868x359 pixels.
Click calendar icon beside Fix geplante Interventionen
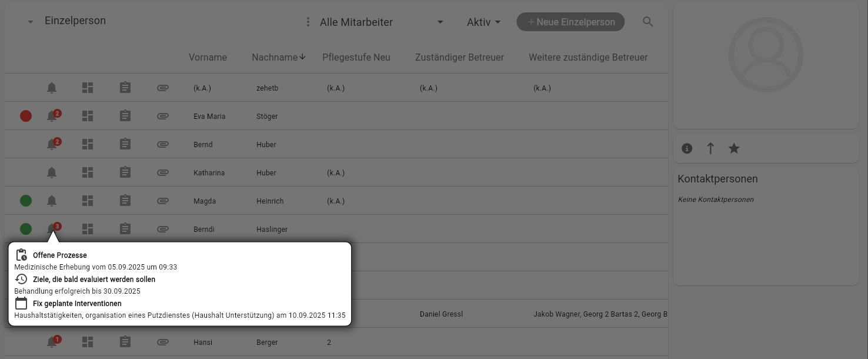point(21,303)
